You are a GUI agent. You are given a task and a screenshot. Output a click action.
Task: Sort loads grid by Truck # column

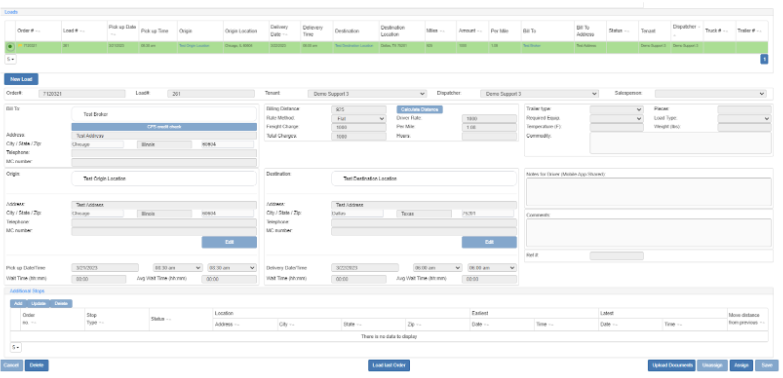(717, 31)
